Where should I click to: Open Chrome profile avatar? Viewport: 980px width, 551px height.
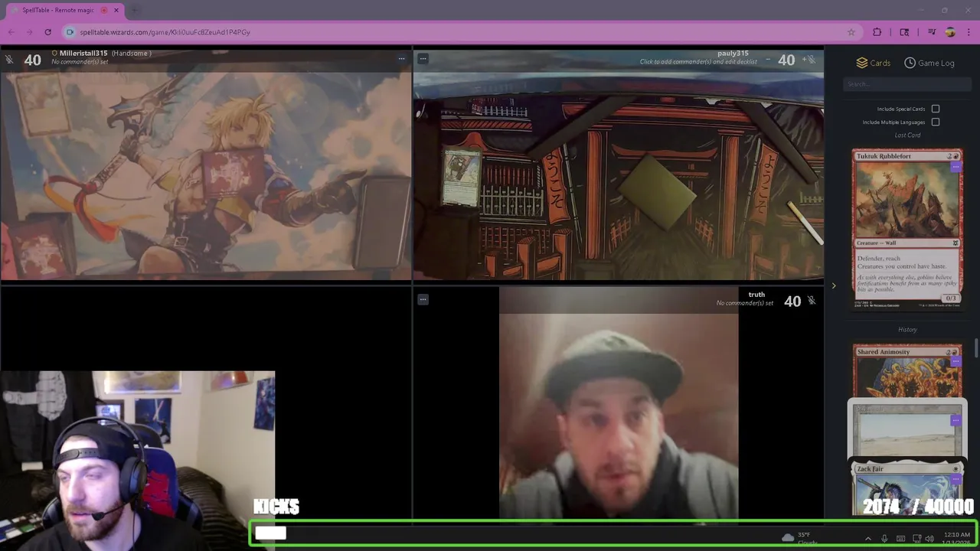pyautogui.click(x=950, y=32)
